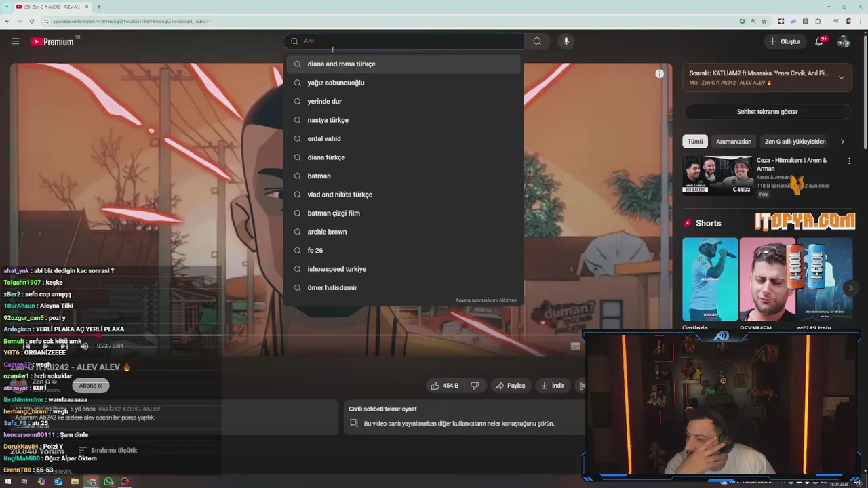868x488 pixels.
Task: Choose suggestion batman çizgi film
Action: tap(403, 213)
